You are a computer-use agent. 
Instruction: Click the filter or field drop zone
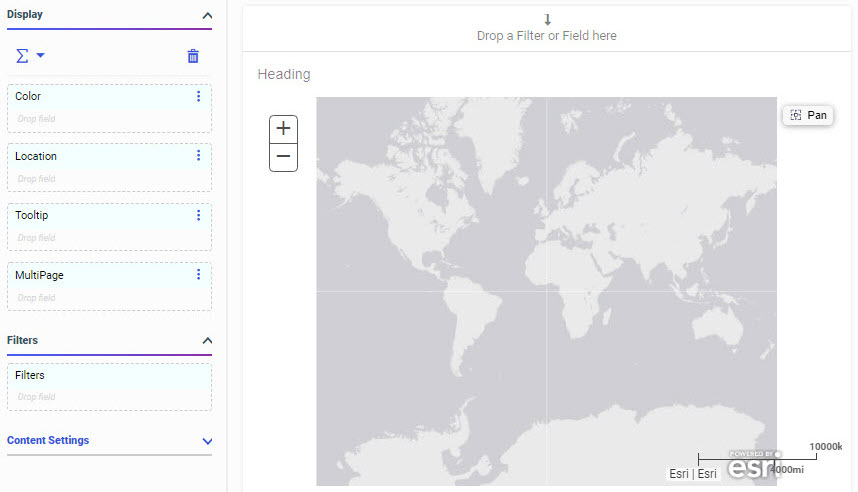click(x=547, y=29)
